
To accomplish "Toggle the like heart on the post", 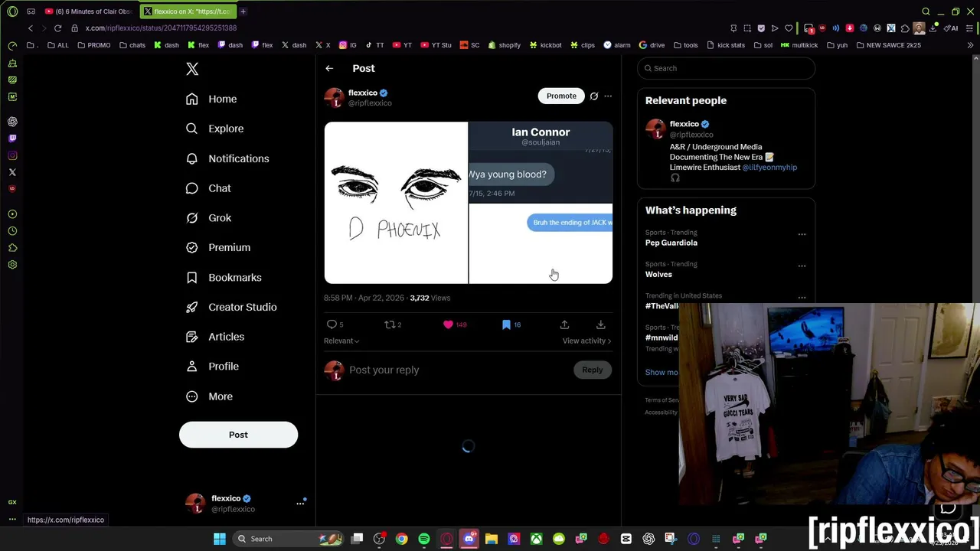I will (448, 324).
